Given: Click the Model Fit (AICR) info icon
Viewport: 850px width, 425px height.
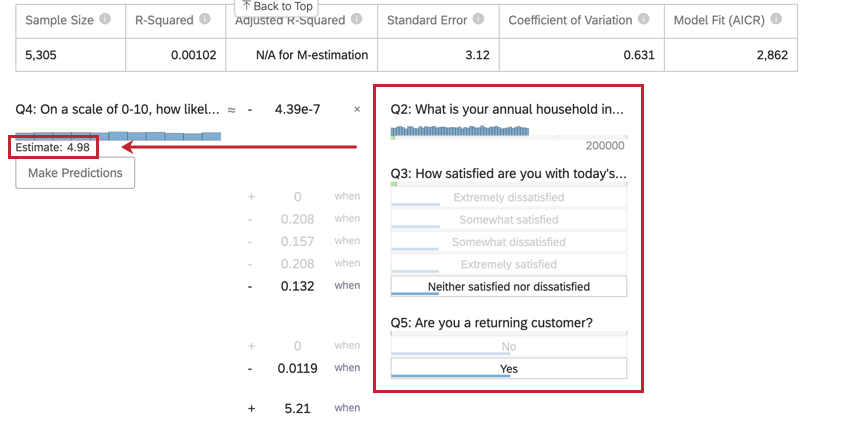Looking at the screenshot, I should 776,20.
